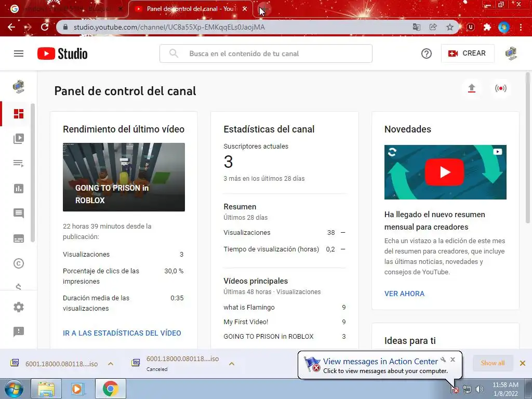Bookmark page with the star icon
This screenshot has height=399, width=532.
coord(450,27)
